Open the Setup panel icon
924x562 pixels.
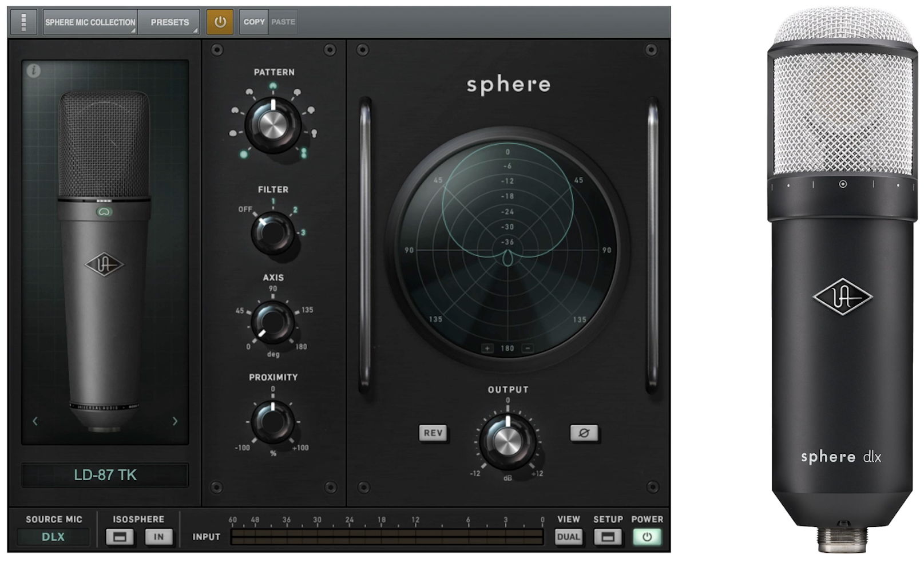coord(608,537)
